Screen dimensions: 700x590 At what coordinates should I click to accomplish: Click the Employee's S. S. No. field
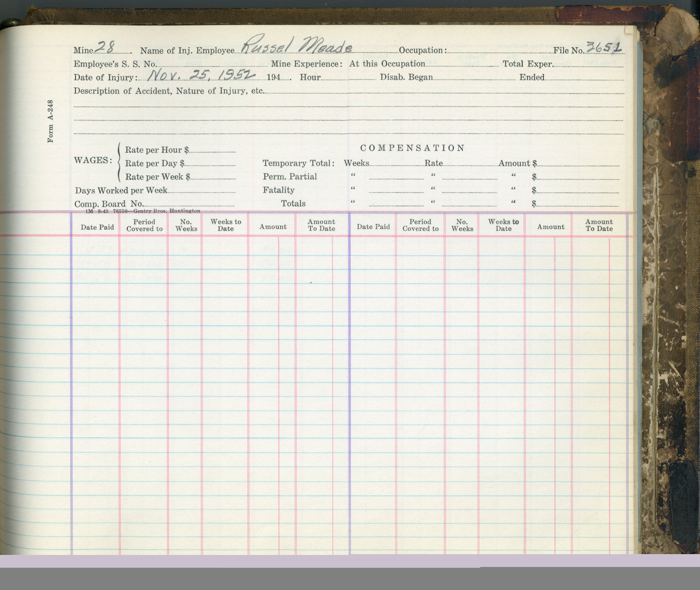pos(211,64)
